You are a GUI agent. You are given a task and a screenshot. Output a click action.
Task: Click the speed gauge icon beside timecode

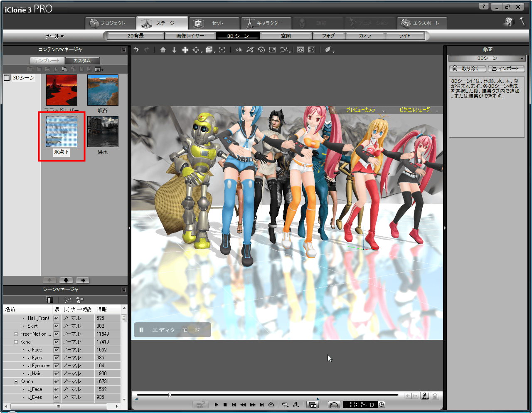coord(334,405)
